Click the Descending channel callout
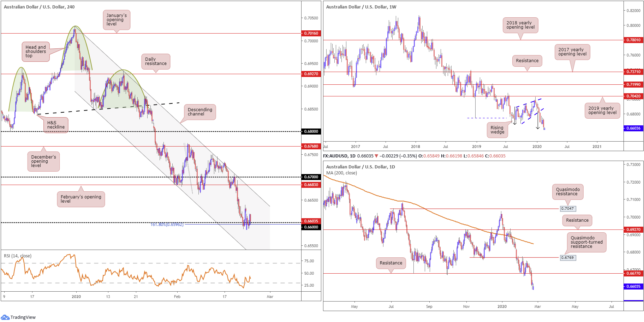 [200, 112]
